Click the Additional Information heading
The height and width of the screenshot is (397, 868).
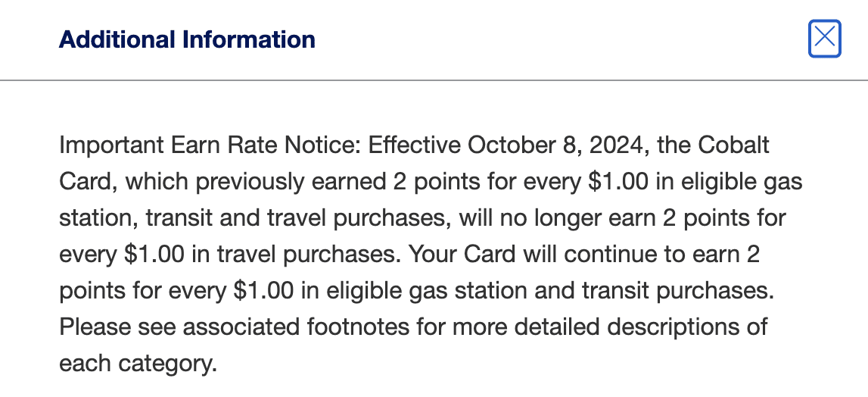(187, 39)
